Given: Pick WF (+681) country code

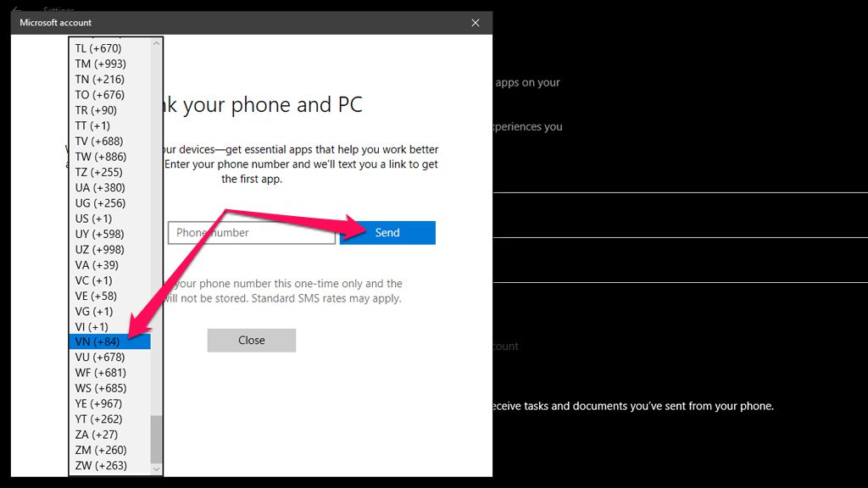Looking at the screenshot, I should [109, 373].
